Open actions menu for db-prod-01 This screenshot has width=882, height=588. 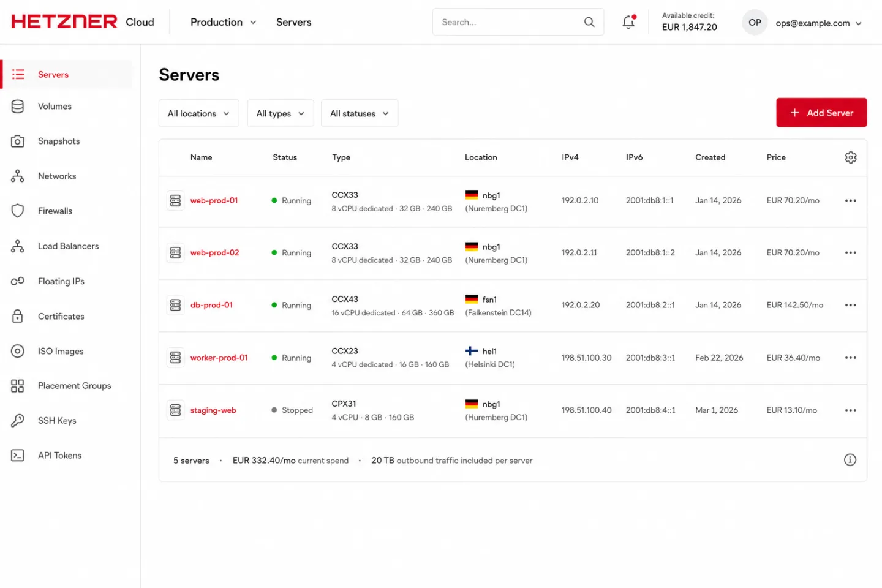click(x=851, y=305)
